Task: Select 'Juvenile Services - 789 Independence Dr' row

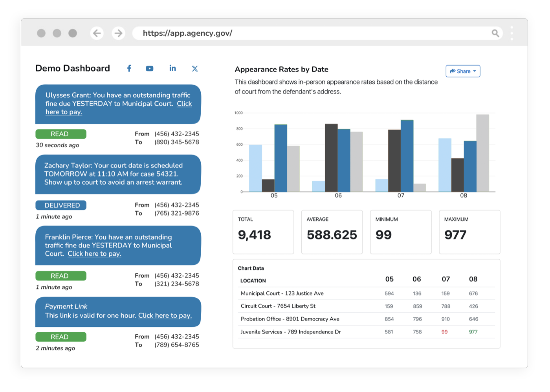Action: (367, 332)
